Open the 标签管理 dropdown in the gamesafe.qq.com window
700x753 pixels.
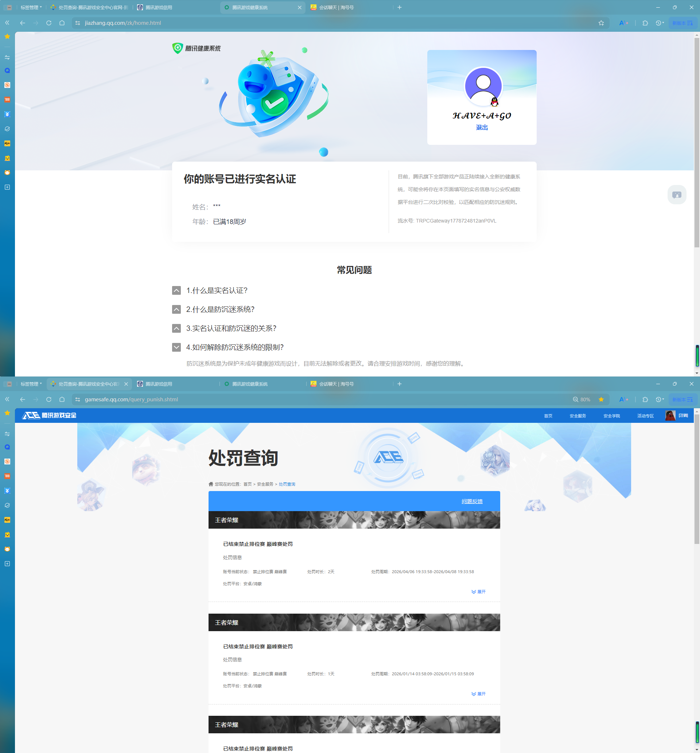pyautogui.click(x=31, y=384)
